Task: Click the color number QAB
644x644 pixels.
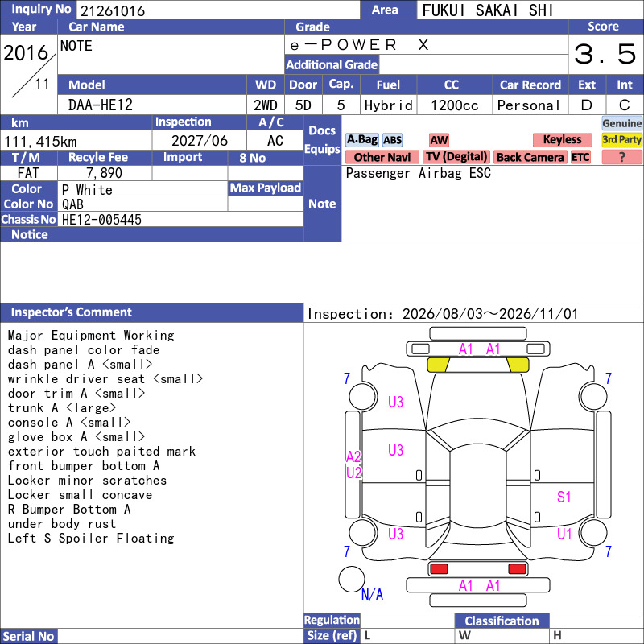Action: [x=72, y=204]
